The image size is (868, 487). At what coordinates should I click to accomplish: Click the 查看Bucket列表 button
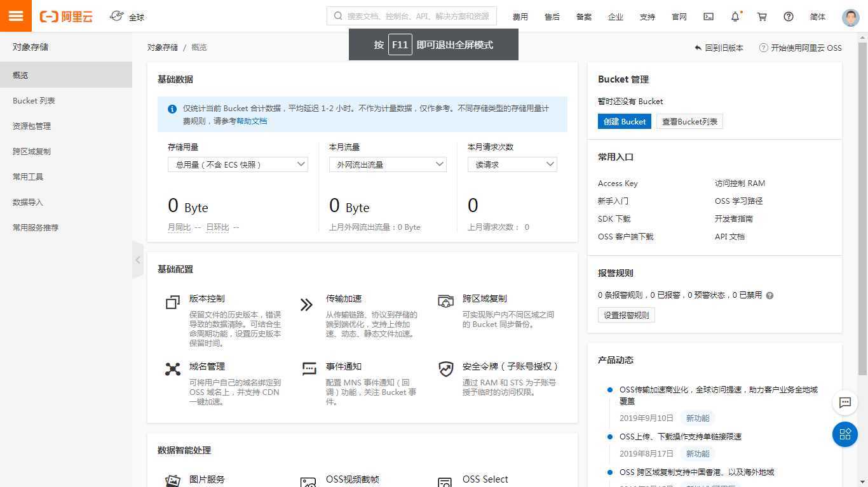pos(689,121)
